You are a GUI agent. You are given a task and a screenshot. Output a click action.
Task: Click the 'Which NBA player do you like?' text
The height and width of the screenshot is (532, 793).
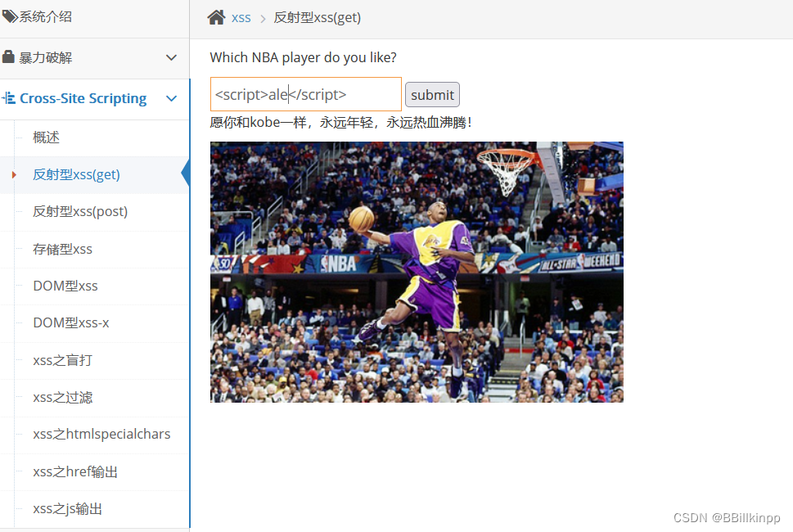(x=303, y=57)
